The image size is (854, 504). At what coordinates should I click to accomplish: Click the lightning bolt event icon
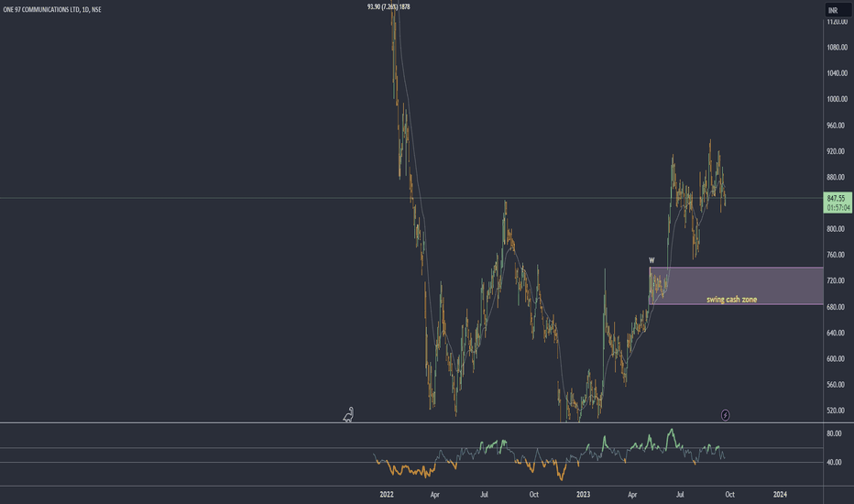[x=725, y=415]
